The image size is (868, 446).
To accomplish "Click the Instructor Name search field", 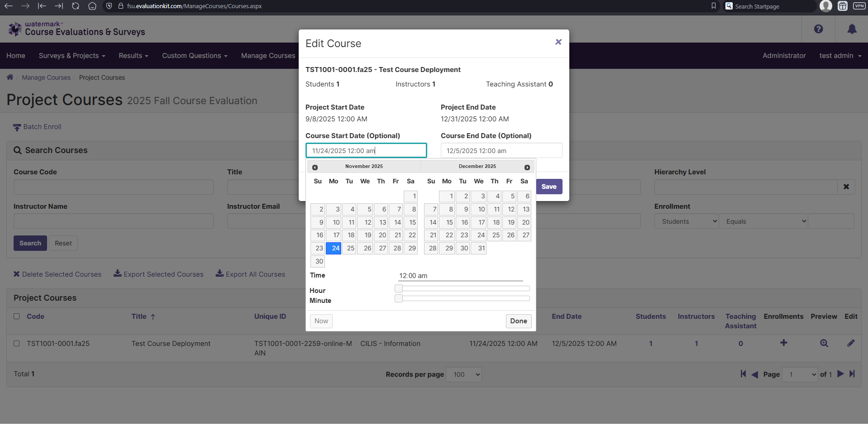I will pyautogui.click(x=114, y=221).
